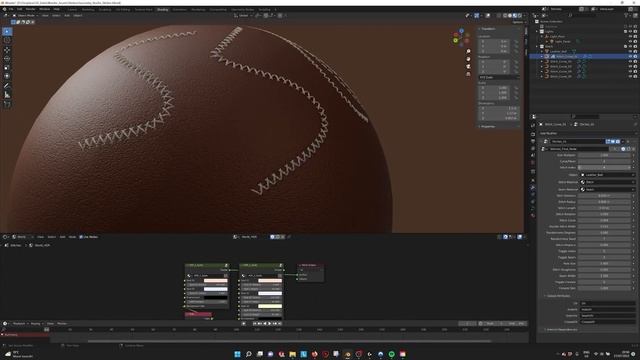Select the Rotate tool in viewport toolbar
Screen dimensions: 640x360
pyautogui.click(x=7, y=59)
